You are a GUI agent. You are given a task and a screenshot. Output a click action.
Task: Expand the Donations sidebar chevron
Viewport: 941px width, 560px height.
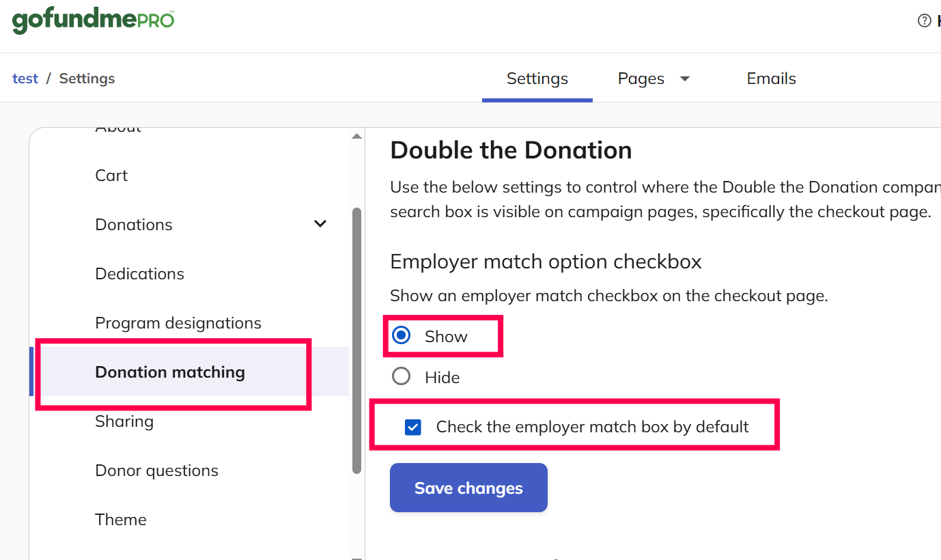coord(320,224)
